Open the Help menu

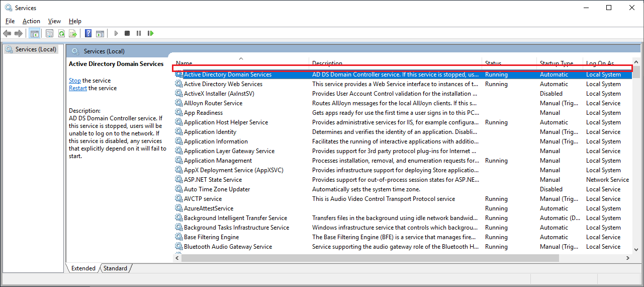75,21
